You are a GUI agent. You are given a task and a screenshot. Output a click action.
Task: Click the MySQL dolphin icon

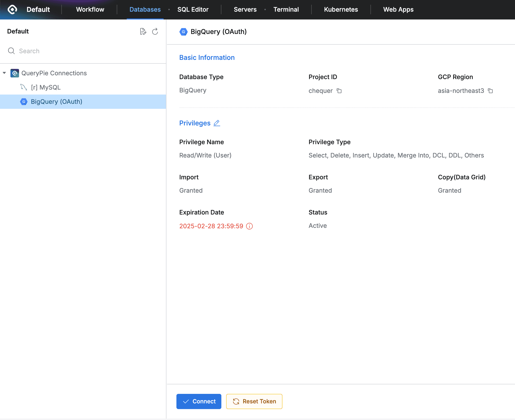click(24, 87)
